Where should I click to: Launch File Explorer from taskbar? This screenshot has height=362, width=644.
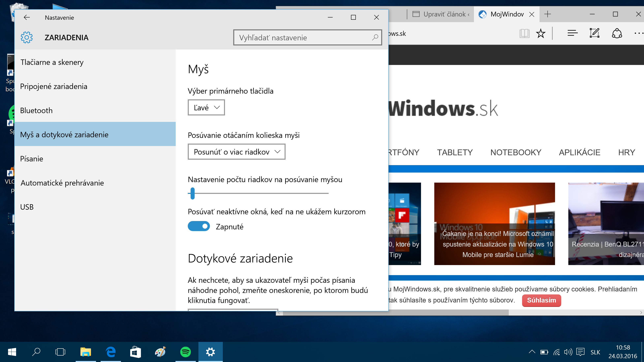pos(86,352)
